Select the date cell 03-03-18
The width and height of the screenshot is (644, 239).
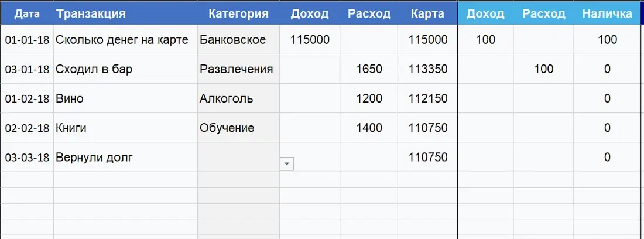27,157
